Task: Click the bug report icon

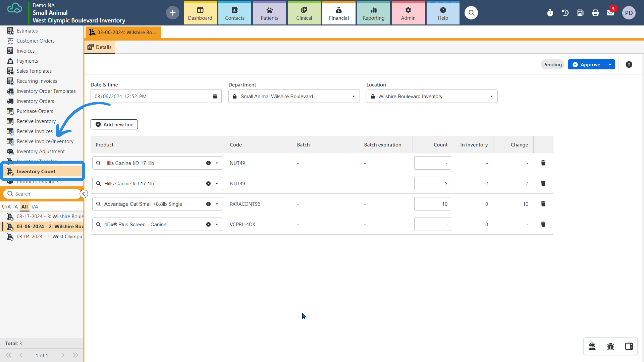Action: pyautogui.click(x=610, y=347)
